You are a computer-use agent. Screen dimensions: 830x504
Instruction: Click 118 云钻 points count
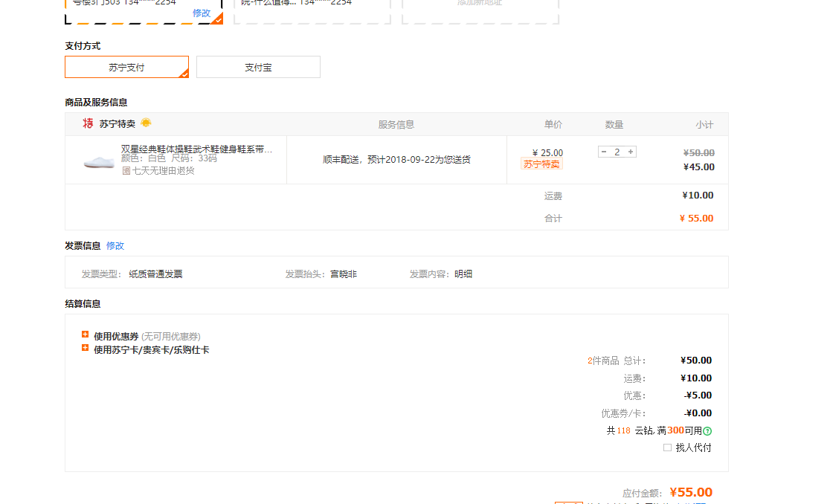tap(623, 431)
